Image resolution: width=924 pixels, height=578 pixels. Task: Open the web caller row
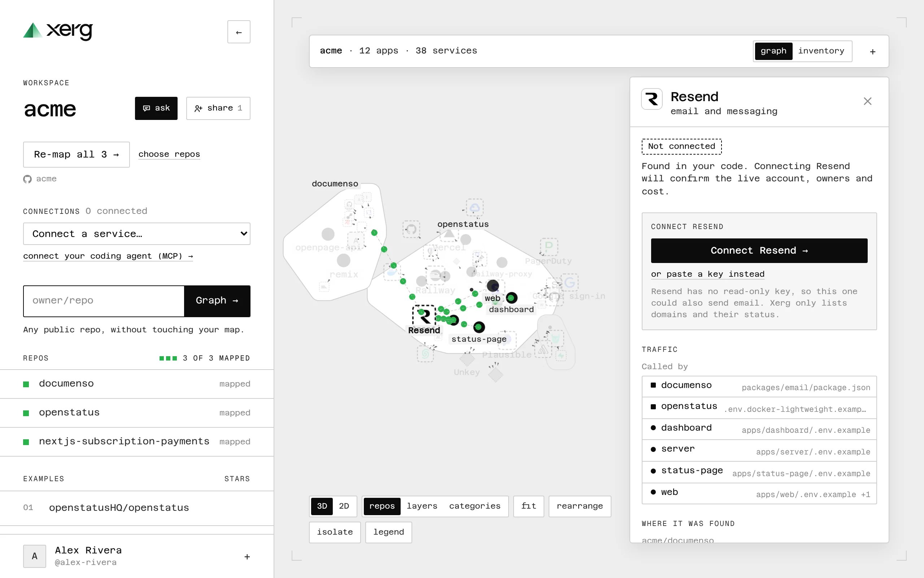coord(759,493)
